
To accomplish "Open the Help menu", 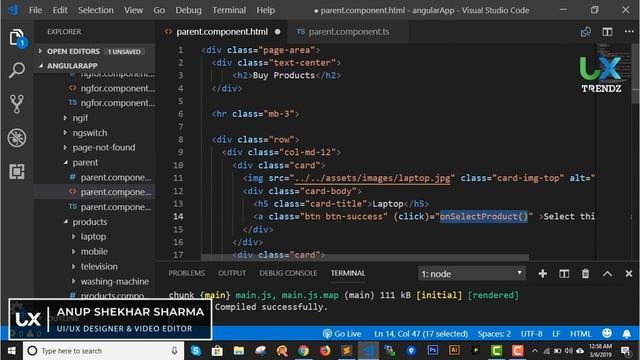I will [265, 10].
